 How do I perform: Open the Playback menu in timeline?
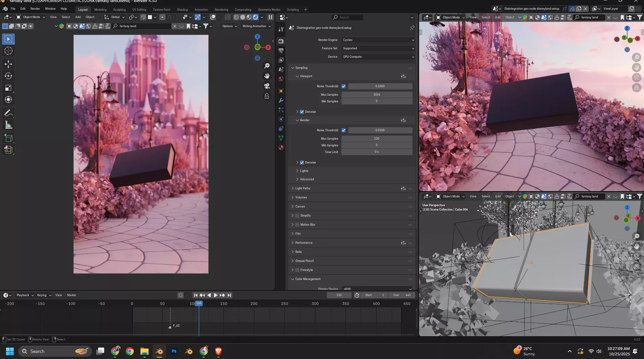(25, 295)
